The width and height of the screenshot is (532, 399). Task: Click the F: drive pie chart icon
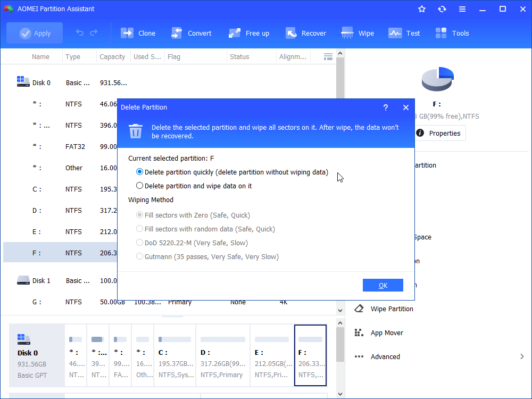438,79
